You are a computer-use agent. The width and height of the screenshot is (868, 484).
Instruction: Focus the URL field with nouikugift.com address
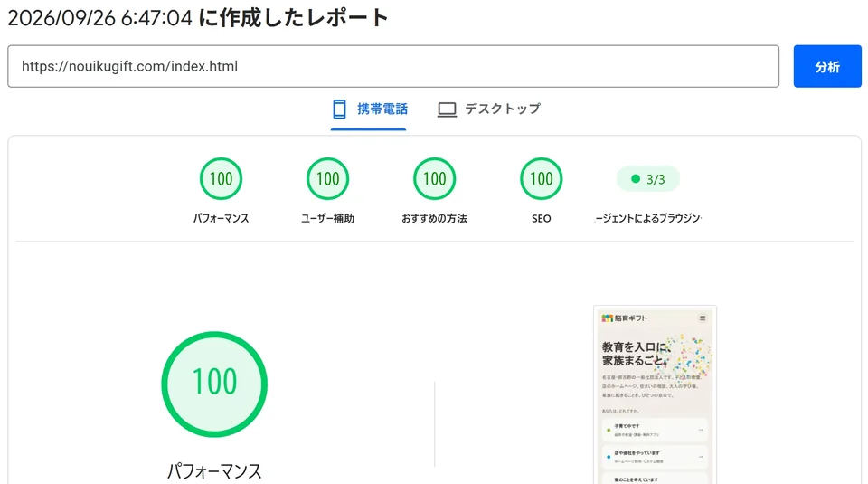click(x=393, y=66)
